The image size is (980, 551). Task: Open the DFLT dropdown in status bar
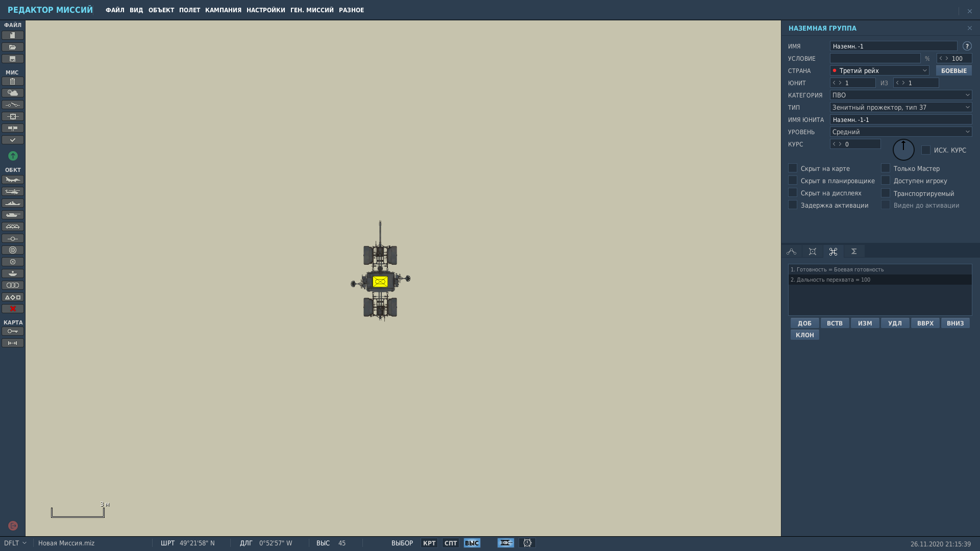15,543
